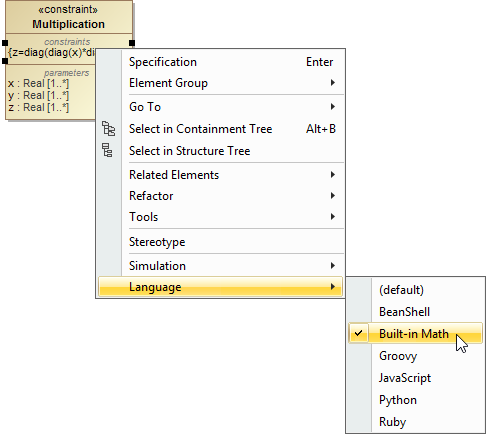
Task: Open the Tools submenu
Action: 220,217
